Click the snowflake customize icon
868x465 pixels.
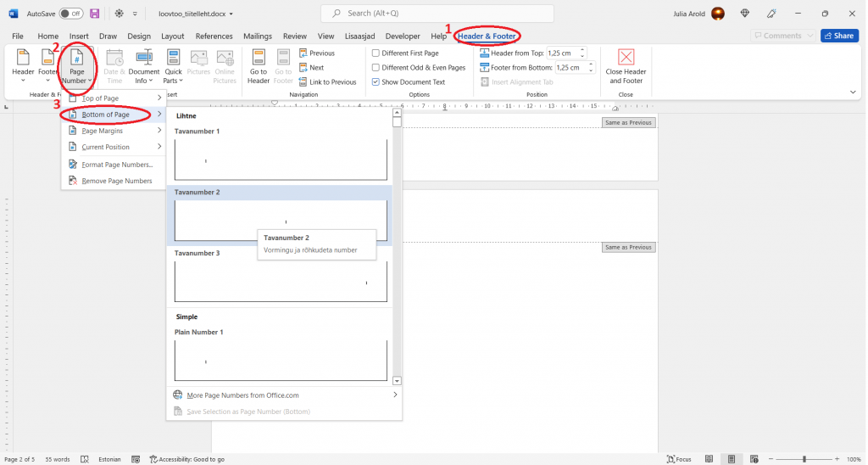(119, 14)
